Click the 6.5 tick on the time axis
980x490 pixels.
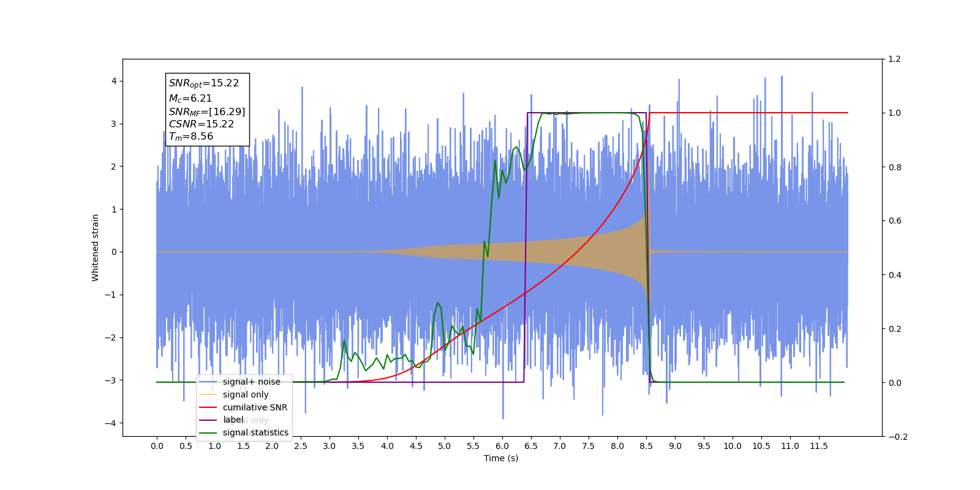[531, 446]
